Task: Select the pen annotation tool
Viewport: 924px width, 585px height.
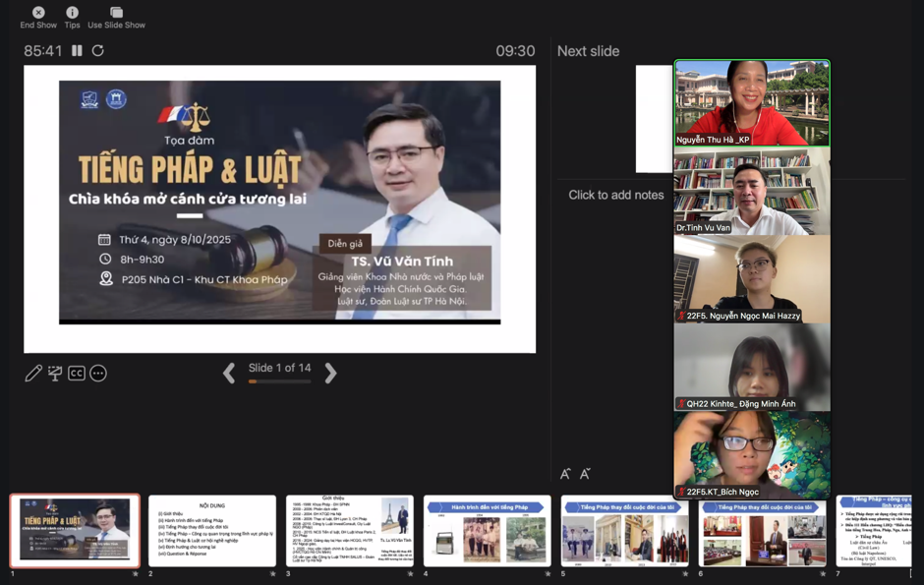Action: pos(33,373)
